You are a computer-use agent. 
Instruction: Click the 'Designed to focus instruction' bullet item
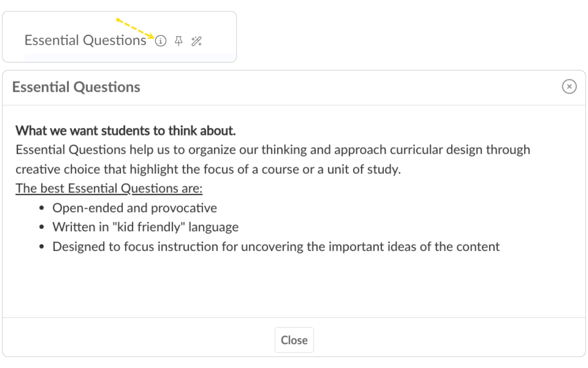[x=276, y=247]
